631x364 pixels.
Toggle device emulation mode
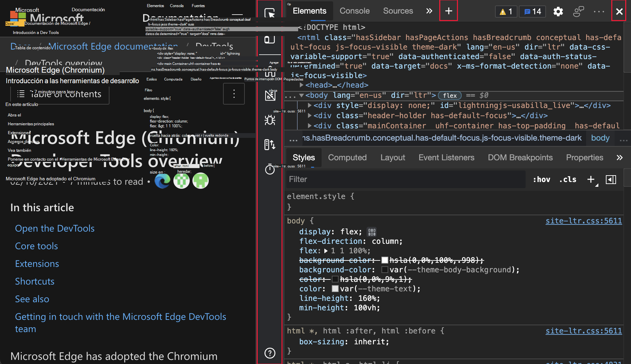[270, 39]
